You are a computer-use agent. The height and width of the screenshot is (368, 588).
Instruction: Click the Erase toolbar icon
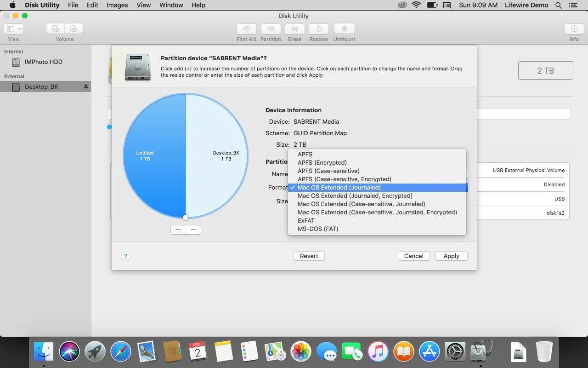pos(295,29)
